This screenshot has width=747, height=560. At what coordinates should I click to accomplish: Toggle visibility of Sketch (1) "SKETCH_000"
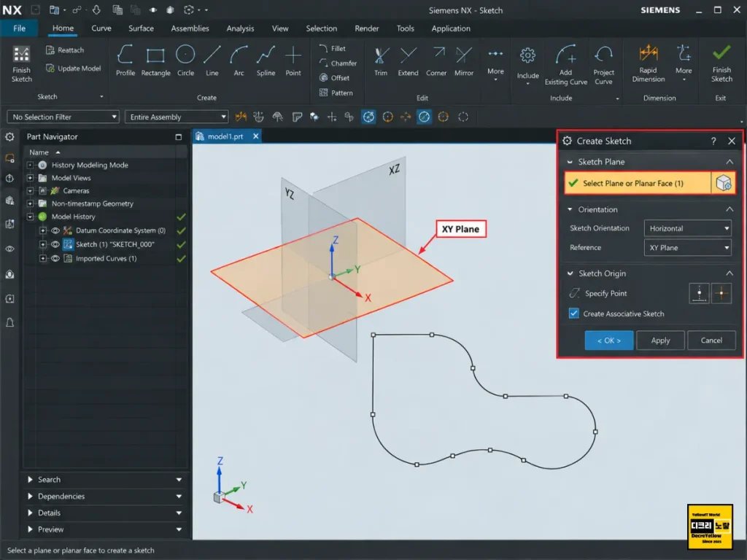coord(55,244)
